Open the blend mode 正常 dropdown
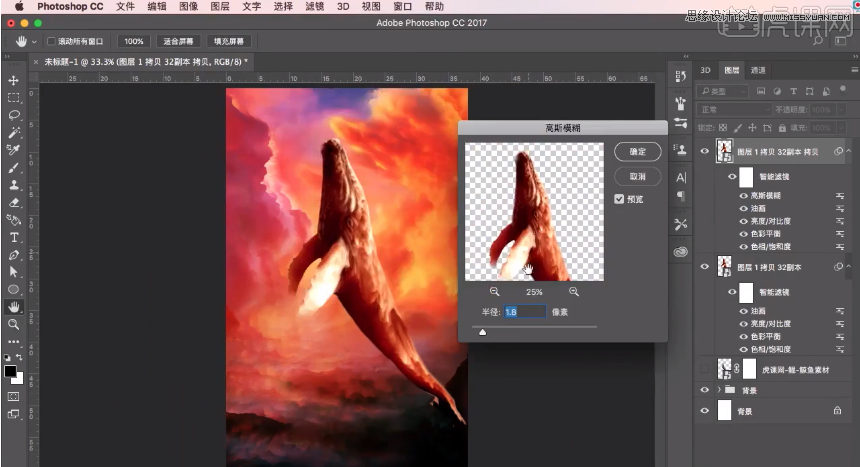This screenshot has height=467, width=860. pyautogui.click(x=734, y=110)
